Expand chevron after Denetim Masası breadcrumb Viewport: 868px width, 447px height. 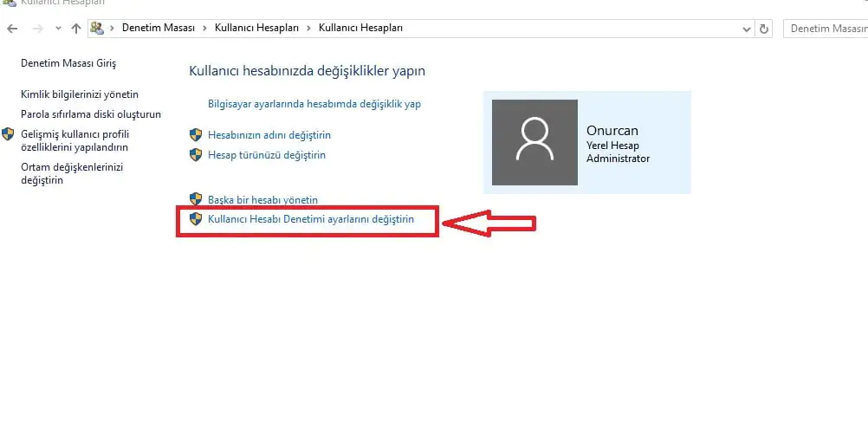(204, 28)
